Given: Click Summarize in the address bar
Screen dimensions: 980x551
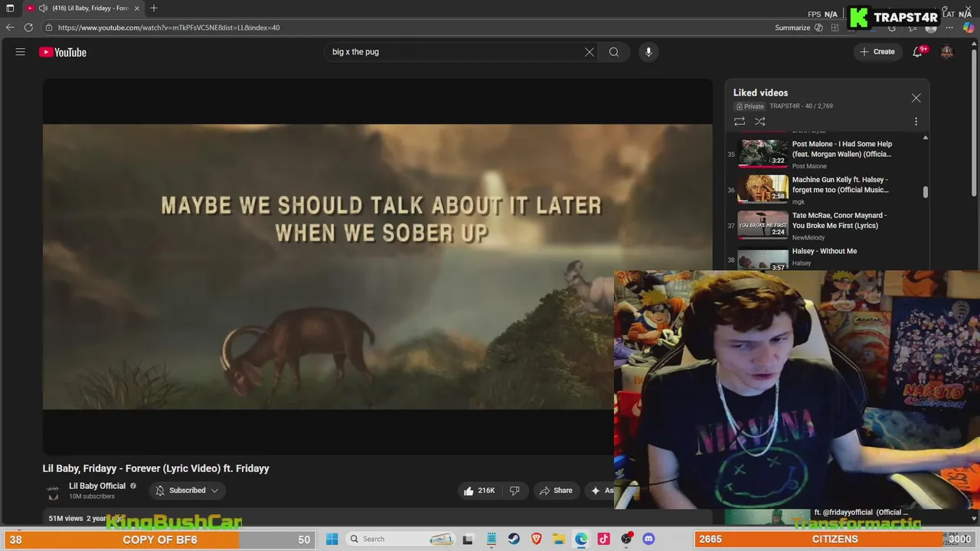Looking at the screenshot, I should (792, 28).
